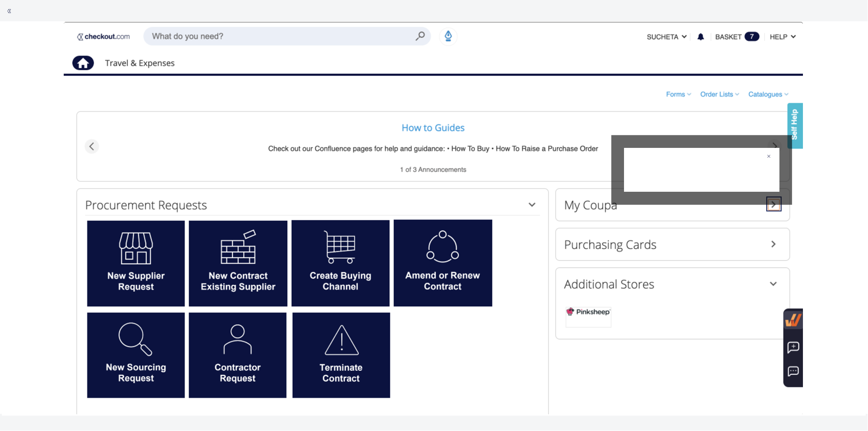Viewport: 868px width, 431px height.
Task: Click the speech bubble chat icon
Action: click(x=793, y=372)
